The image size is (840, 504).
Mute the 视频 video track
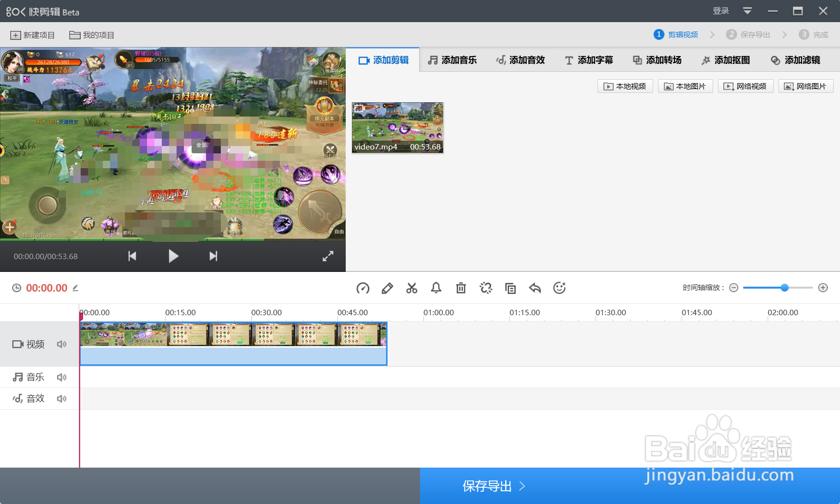point(61,344)
